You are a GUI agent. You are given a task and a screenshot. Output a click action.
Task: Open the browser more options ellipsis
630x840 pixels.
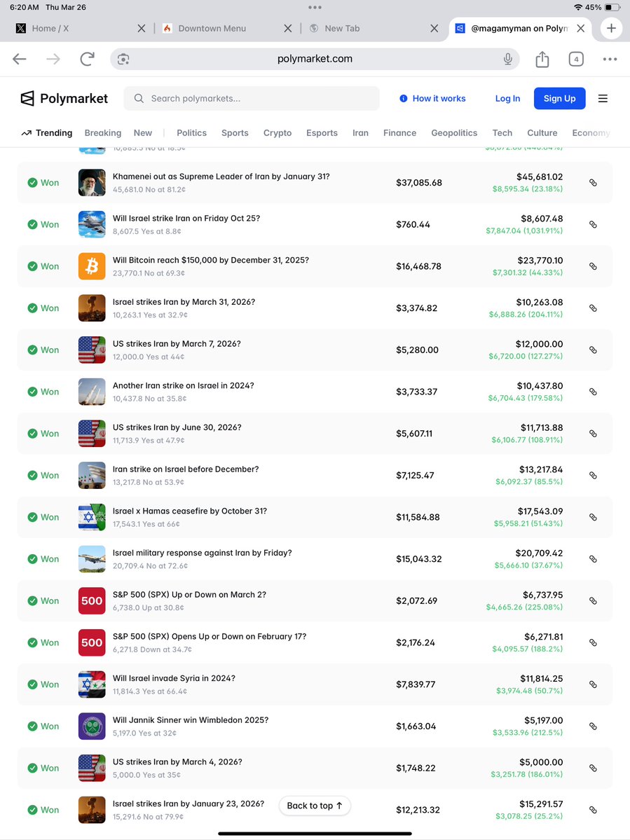[610, 59]
